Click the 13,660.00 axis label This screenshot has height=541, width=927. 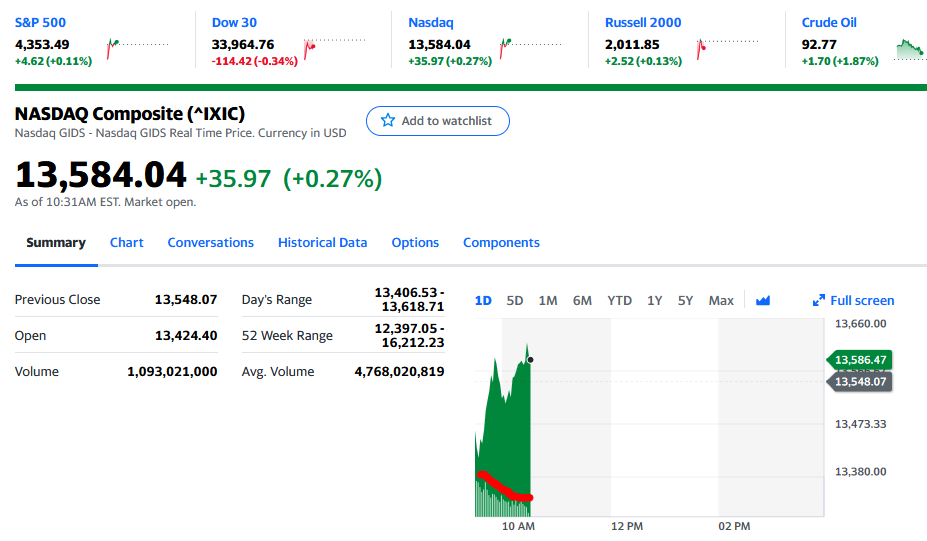coord(860,323)
